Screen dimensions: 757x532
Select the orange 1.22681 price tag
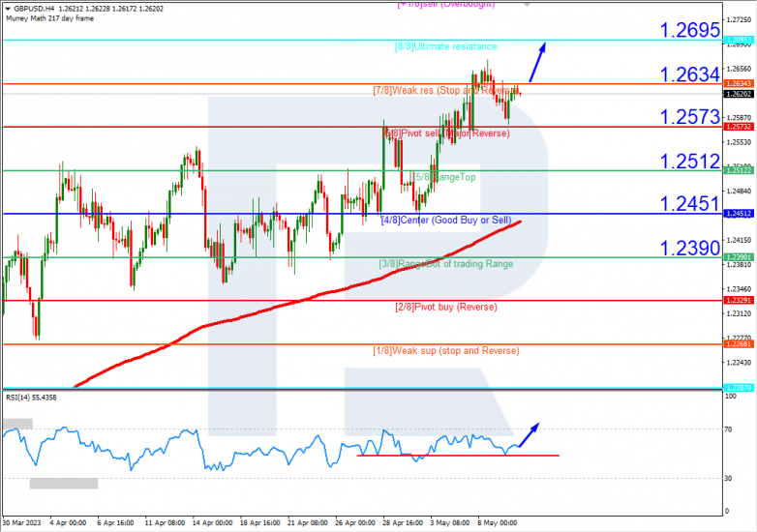tap(739, 344)
